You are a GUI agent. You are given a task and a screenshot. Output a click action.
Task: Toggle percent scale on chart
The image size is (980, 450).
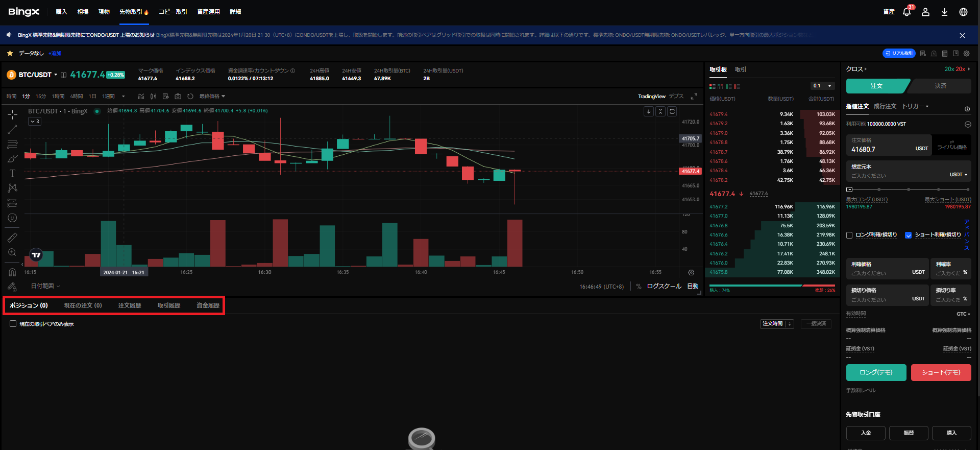coord(639,287)
